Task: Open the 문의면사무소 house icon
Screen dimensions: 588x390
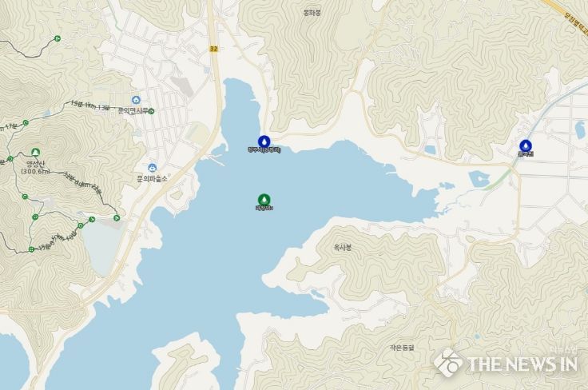Action: click(136, 100)
